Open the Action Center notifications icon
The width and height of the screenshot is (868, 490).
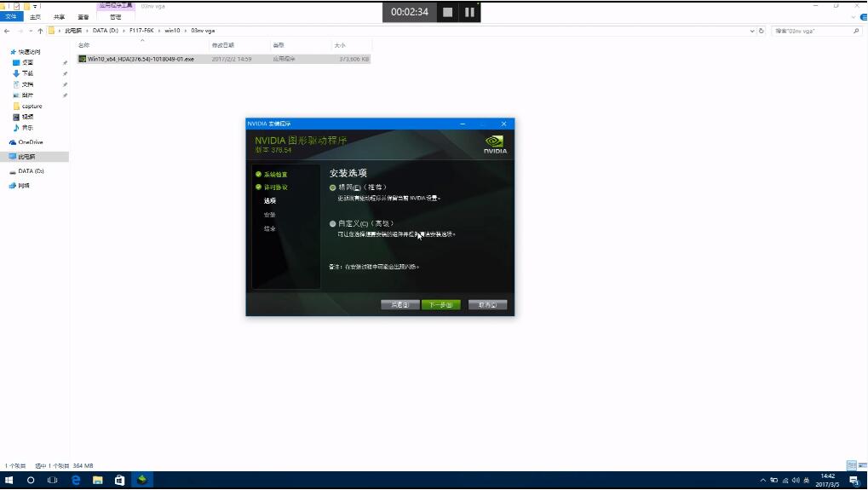click(854, 480)
